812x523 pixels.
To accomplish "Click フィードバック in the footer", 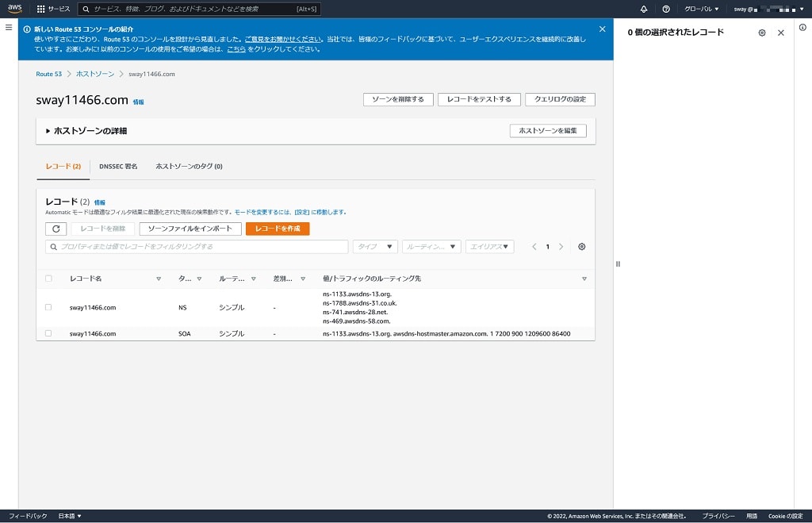I will click(x=28, y=516).
